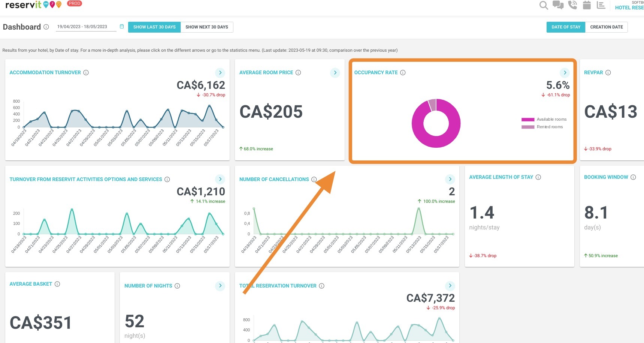Click info icon beside Number of Cancellations

(314, 179)
